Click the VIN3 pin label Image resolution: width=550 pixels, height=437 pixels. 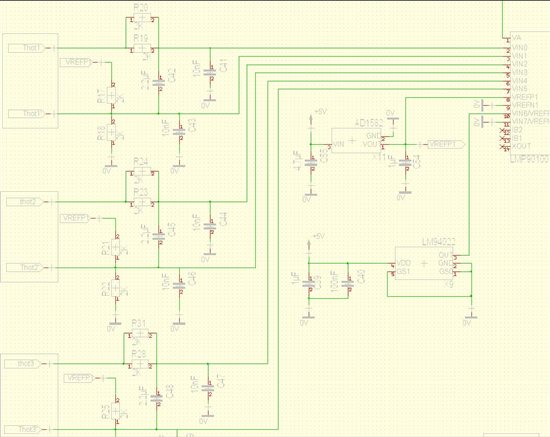pyautogui.click(x=519, y=72)
